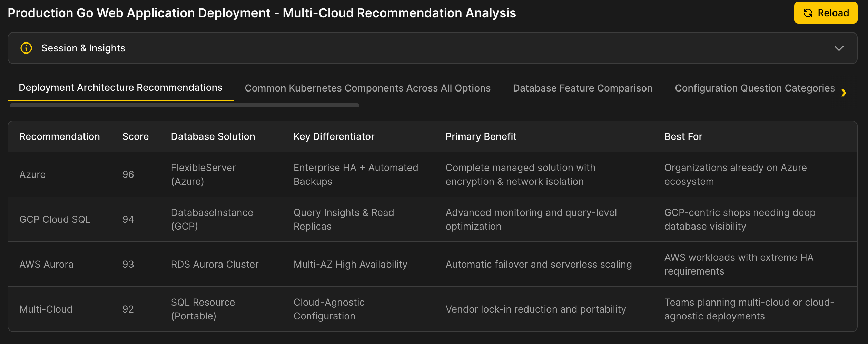Open Configuration Question Categories tab
Screen dimensions: 868x344
coord(756,88)
